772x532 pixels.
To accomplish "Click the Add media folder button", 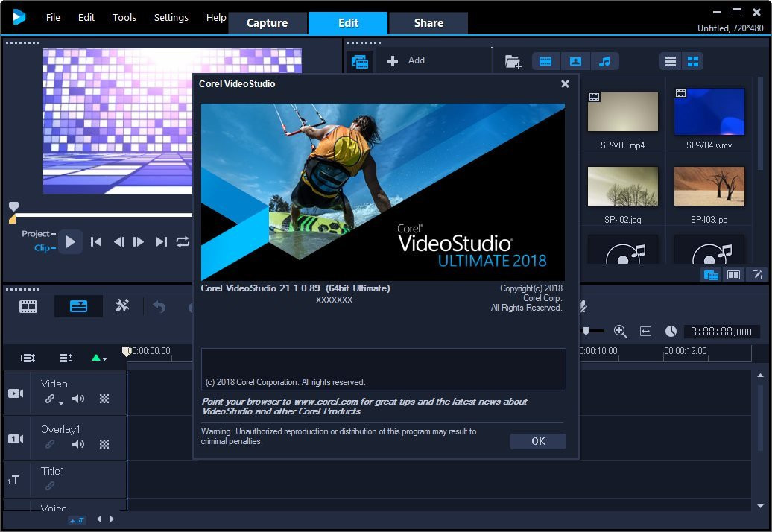I will [x=407, y=60].
